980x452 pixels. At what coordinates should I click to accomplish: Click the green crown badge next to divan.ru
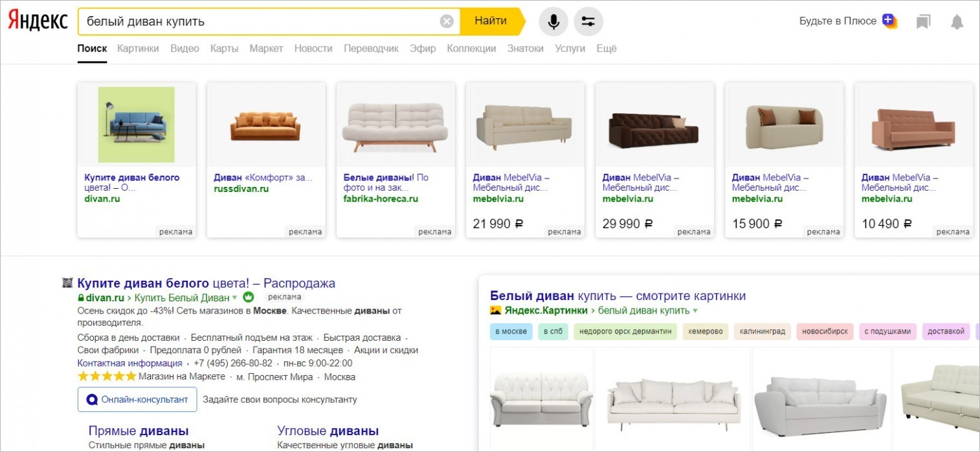(247, 297)
